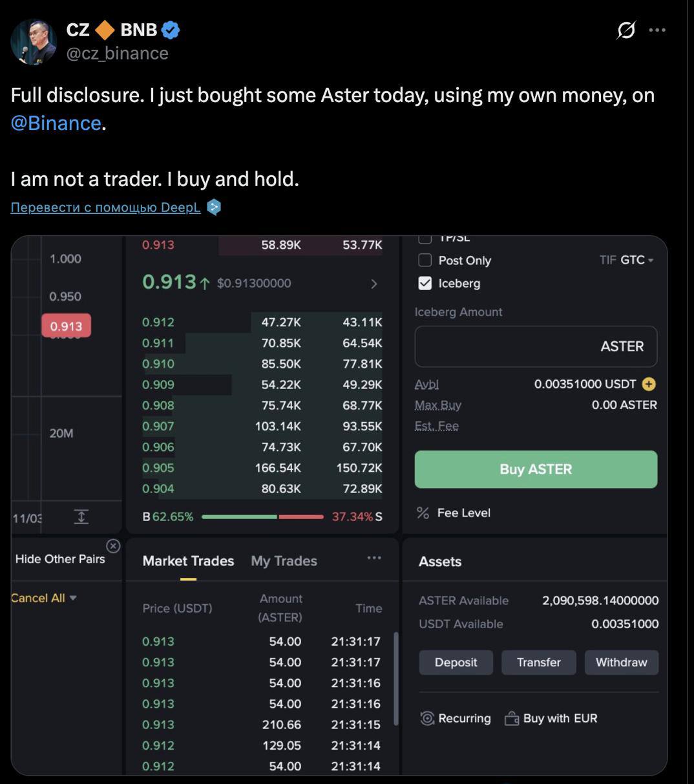Expand price details arrow beside 0.913
This screenshot has height=784, width=694.
tap(373, 284)
